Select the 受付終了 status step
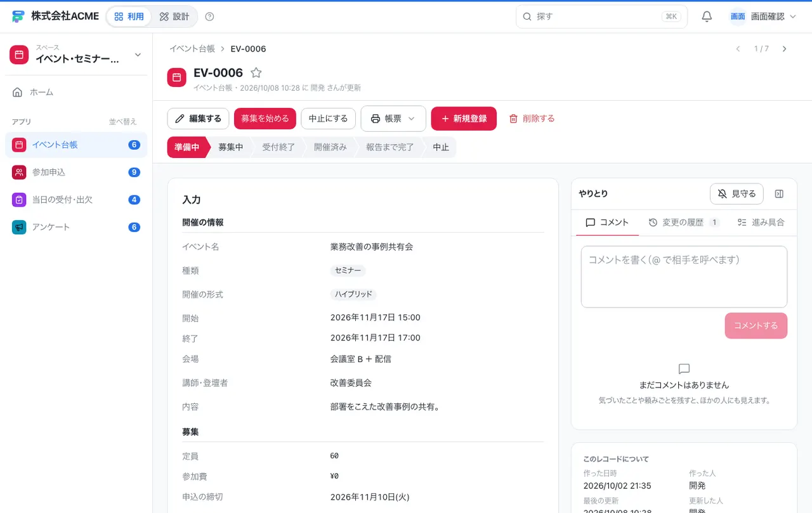 click(278, 147)
